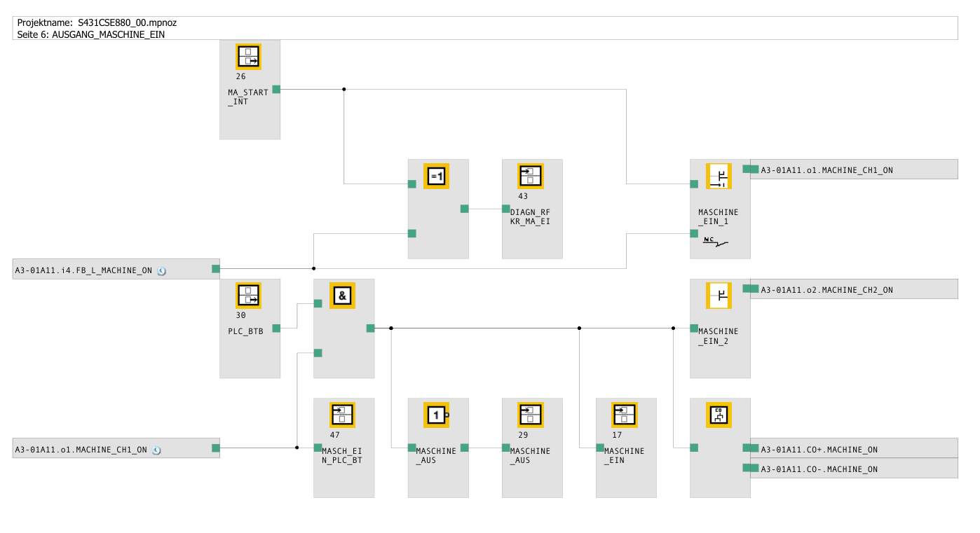Click the XOR gate output connector pin
980x533 pixels.
(x=464, y=208)
